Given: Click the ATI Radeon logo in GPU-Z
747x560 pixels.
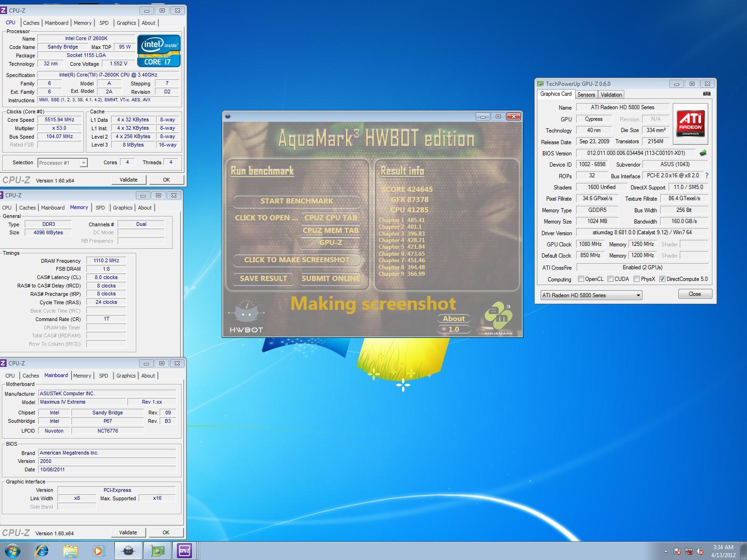Looking at the screenshot, I should (691, 124).
